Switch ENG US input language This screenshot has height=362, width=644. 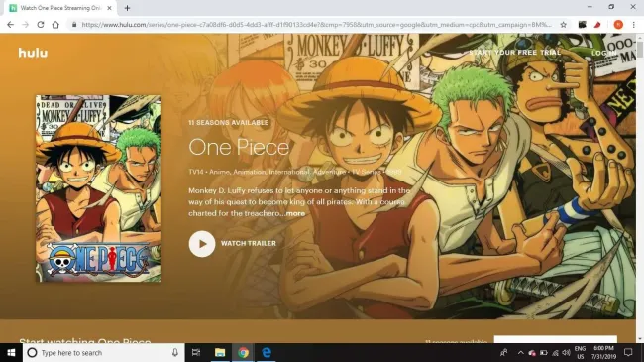580,352
